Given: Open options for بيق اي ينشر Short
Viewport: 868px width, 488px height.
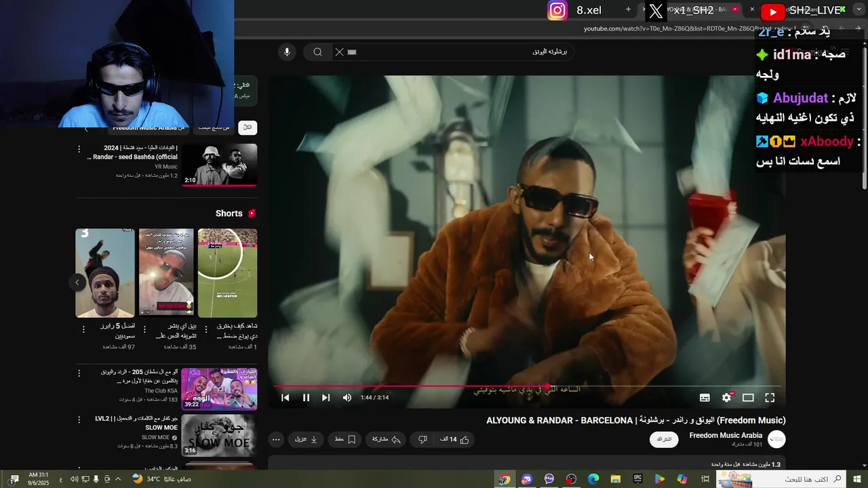Looking at the screenshot, I should pyautogui.click(x=144, y=329).
